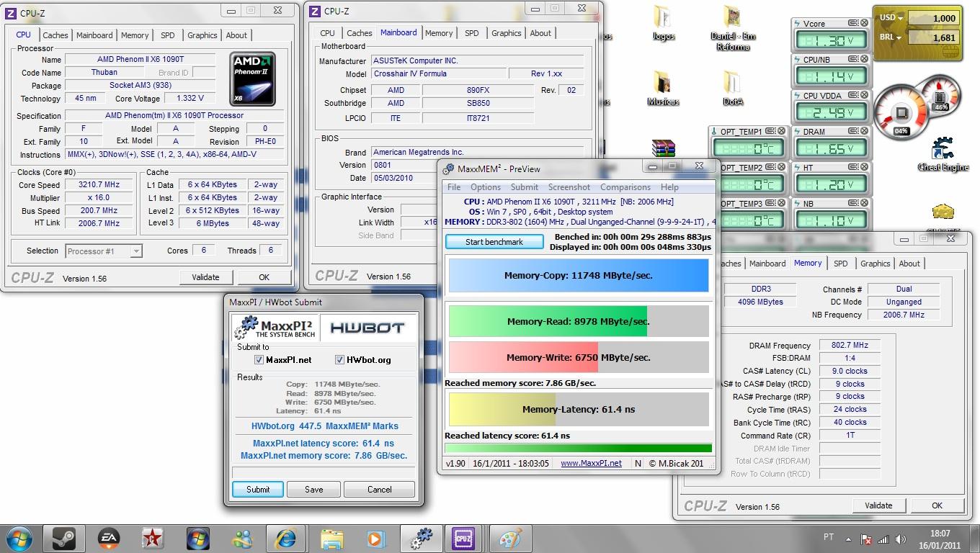Screen dimensions: 980x553
Task: Click the BRL amount field 1,681
Action: 933,37
